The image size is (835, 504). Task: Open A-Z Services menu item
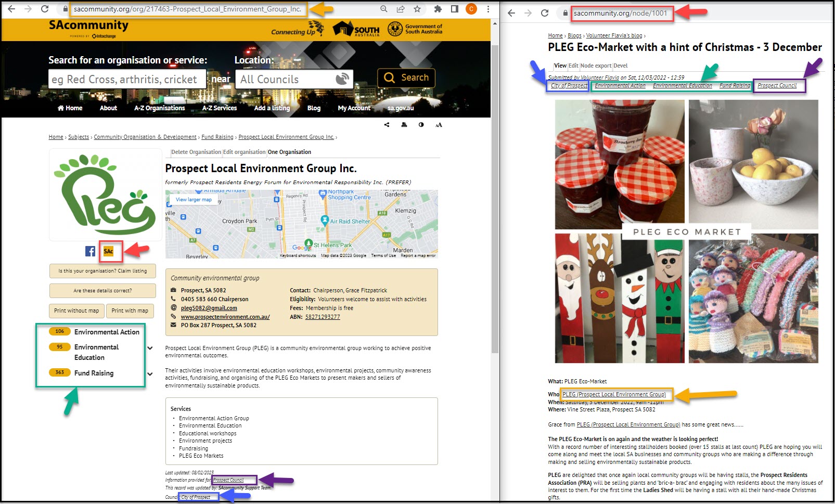(x=220, y=108)
